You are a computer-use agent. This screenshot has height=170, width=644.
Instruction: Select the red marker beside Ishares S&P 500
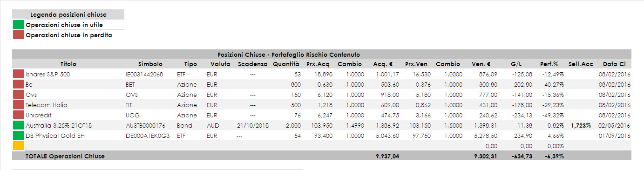tap(18, 74)
